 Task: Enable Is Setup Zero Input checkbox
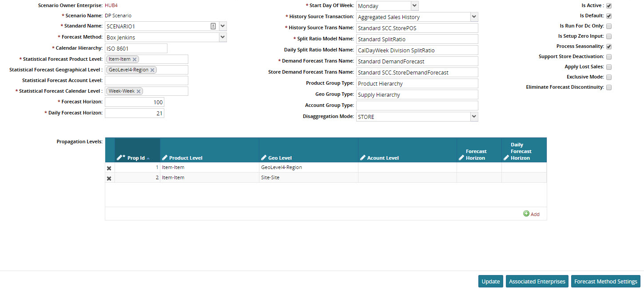coord(609,36)
